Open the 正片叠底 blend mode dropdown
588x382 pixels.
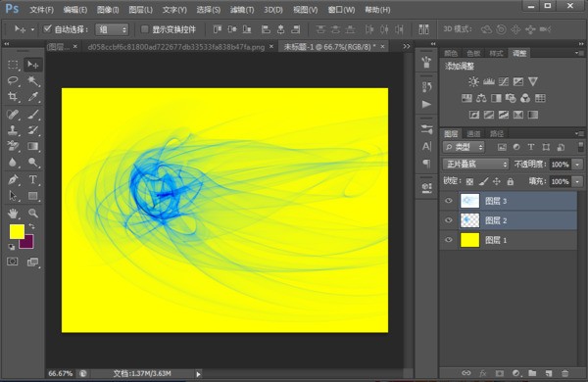pyautogui.click(x=475, y=165)
